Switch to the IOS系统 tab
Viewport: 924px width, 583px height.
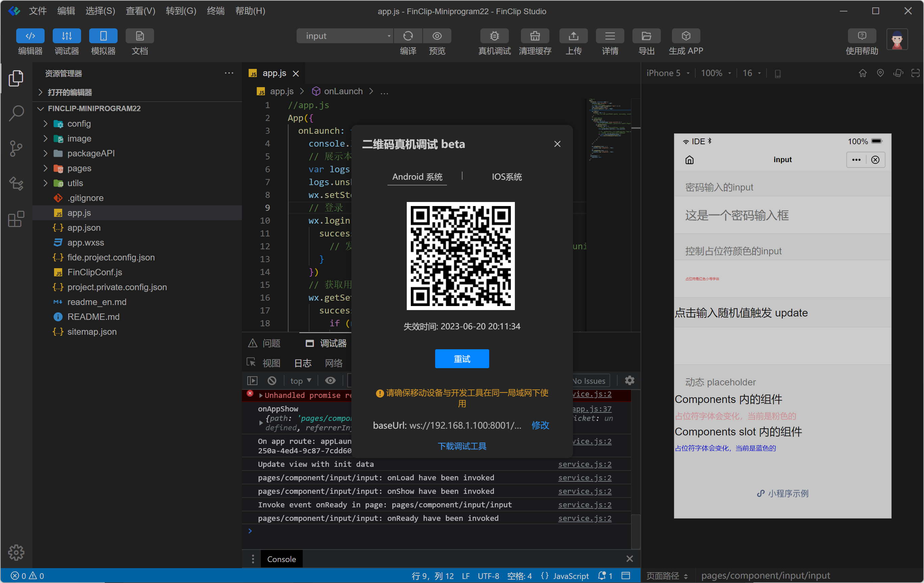506,177
